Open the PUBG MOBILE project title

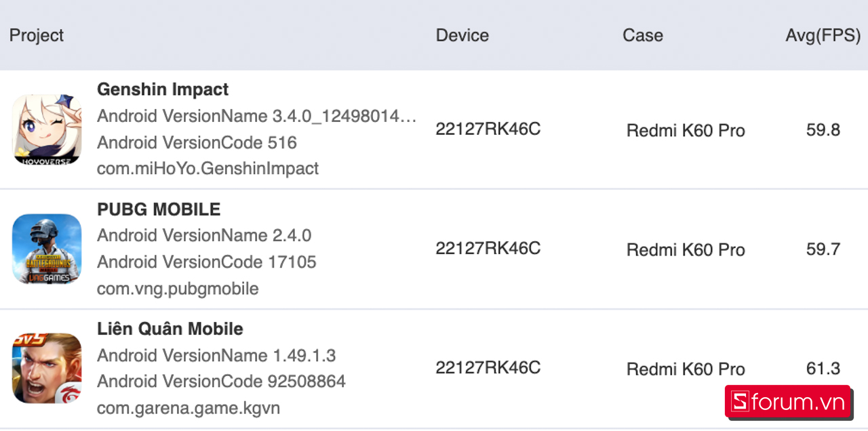click(159, 209)
